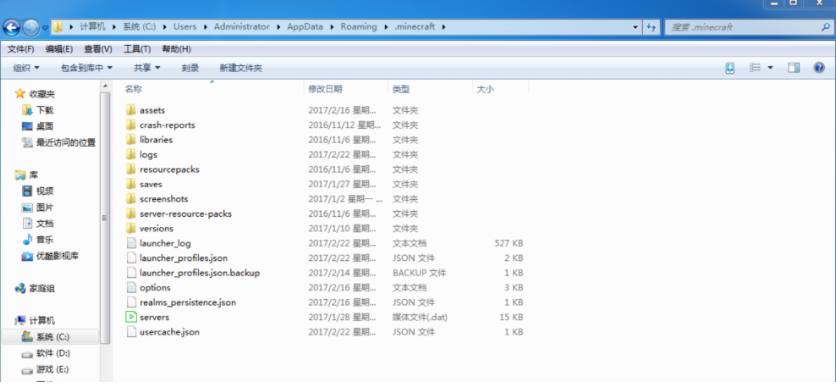Open the 工具(T) menu
This screenshot has width=836, height=384.
pos(137,49)
